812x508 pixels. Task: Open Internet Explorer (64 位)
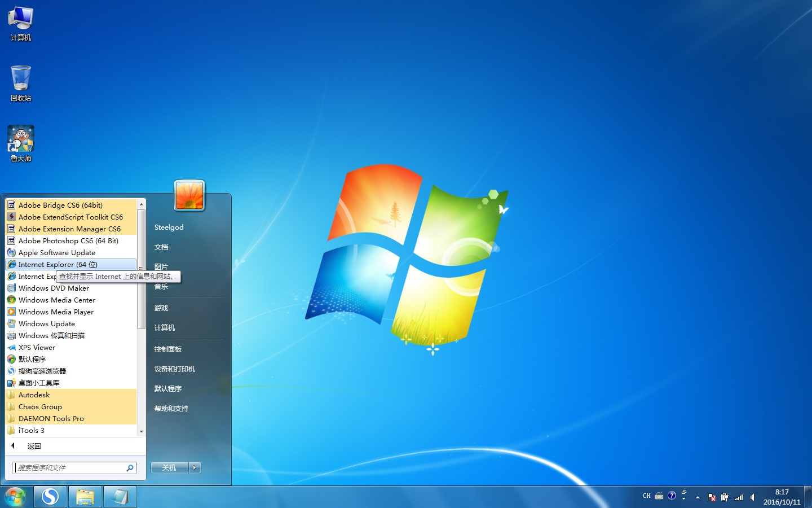pyautogui.click(x=71, y=264)
